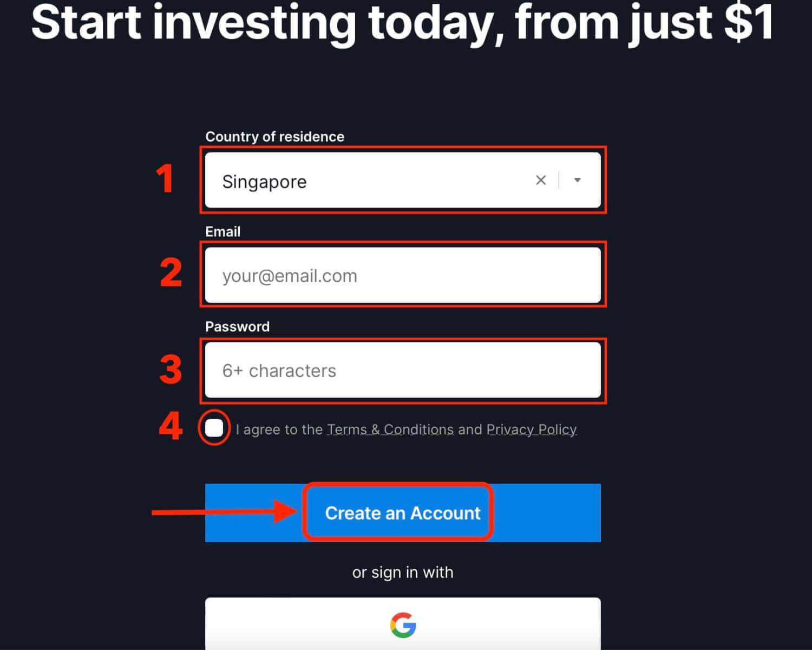
Task: Click the red arrow pointing at Create Account
Action: (225, 512)
